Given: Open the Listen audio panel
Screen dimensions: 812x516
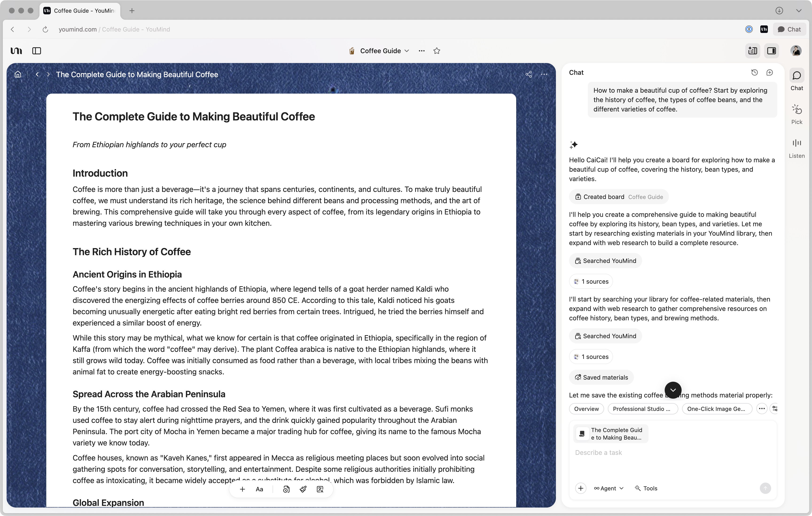Looking at the screenshot, I should coord(796,148).
